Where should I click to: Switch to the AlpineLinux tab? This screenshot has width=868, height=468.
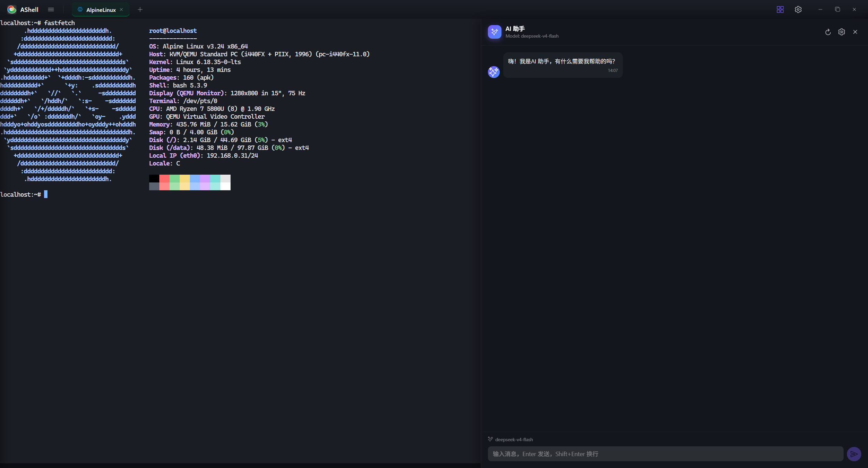point(100,10)
